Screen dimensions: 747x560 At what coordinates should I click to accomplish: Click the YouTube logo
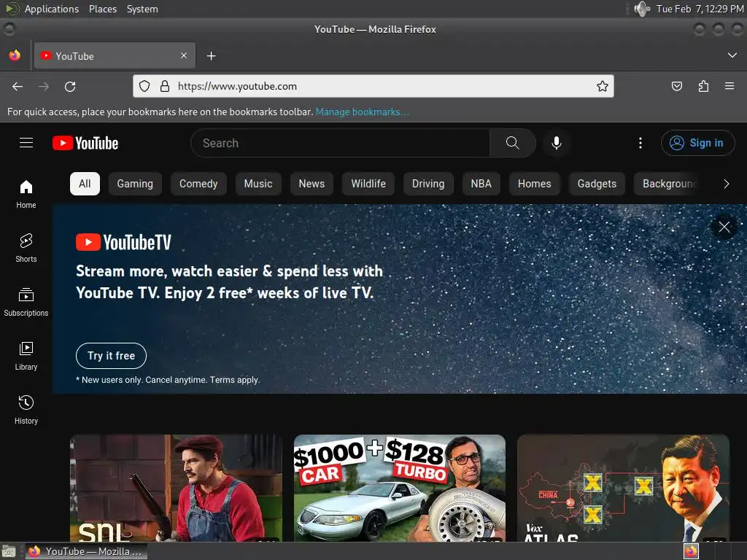click(x=85, y=143)
